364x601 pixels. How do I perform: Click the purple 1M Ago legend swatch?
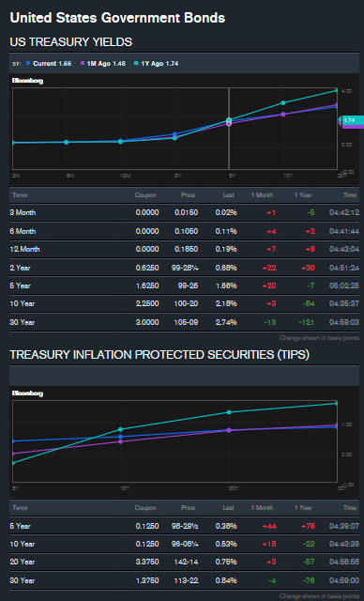coord(83,63)
